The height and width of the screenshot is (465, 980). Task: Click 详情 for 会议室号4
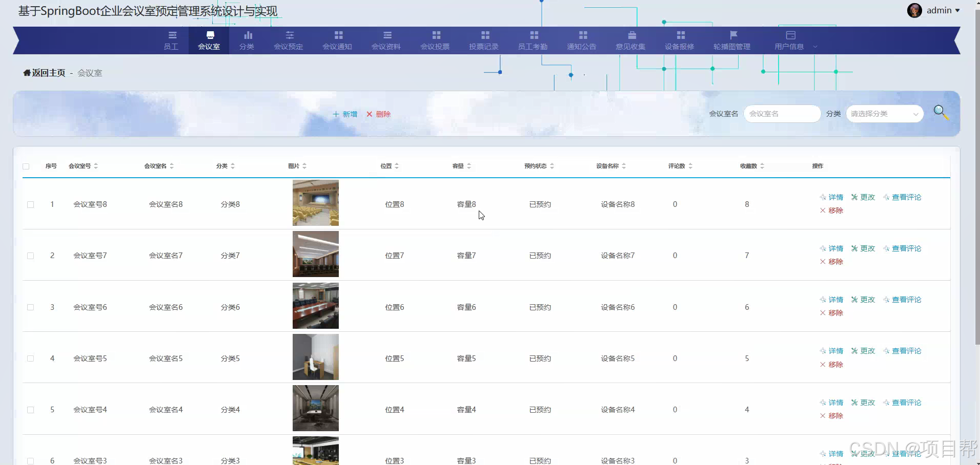(x=831, y=403)
